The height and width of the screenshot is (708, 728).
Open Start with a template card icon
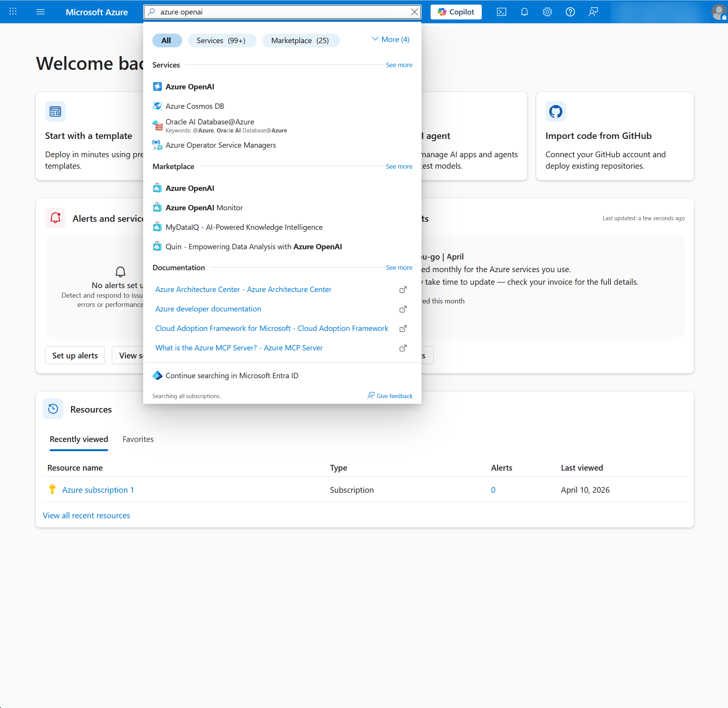(x=55, y=111)
